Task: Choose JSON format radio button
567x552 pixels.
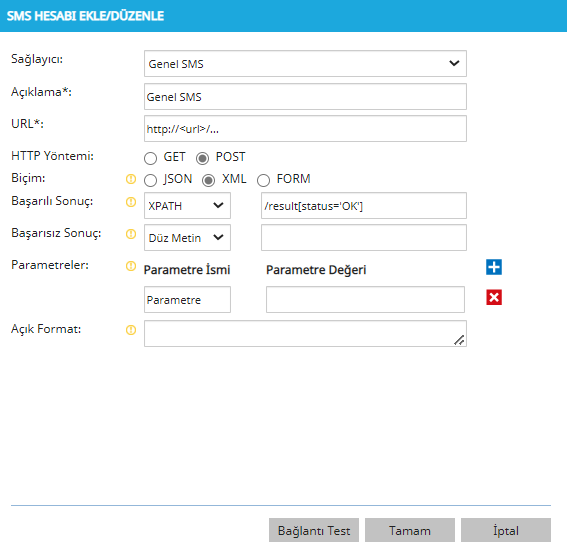Action: tap(150, 180)
